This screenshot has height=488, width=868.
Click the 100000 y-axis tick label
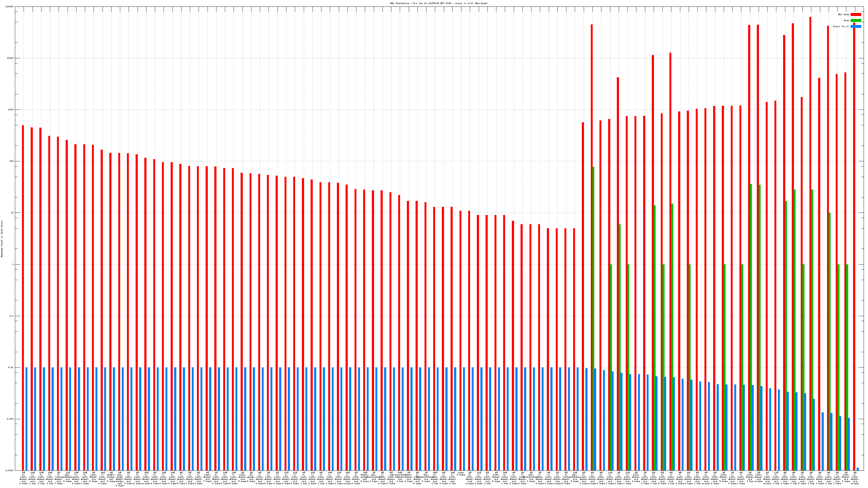tap(10, 7)
